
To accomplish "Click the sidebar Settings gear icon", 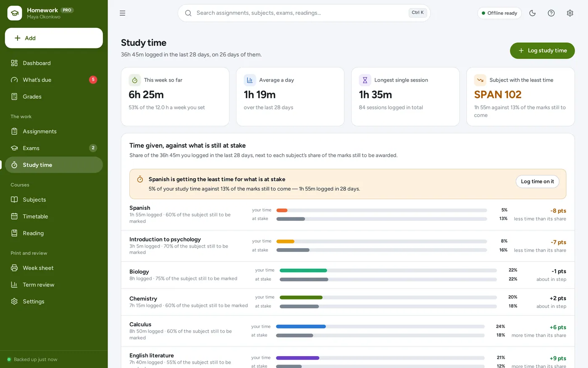I will click(14, 302).
